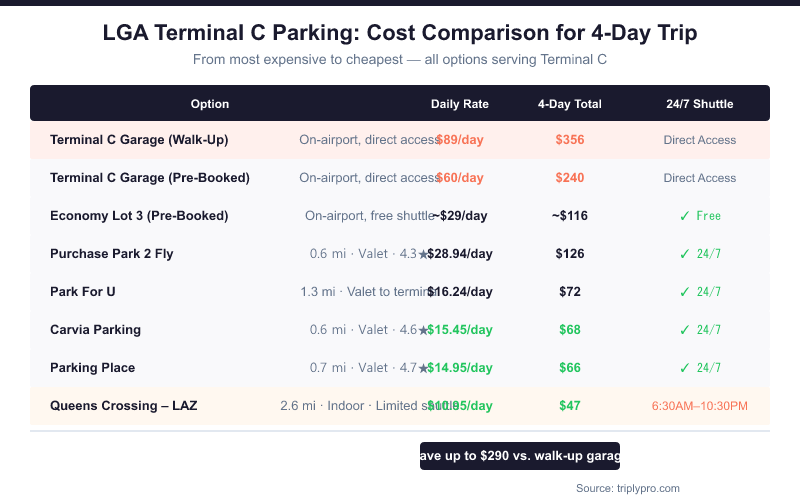Screen dimensions: 800x500
Task: Select the Queens Crossing – LAZ row
Action: 124,406
